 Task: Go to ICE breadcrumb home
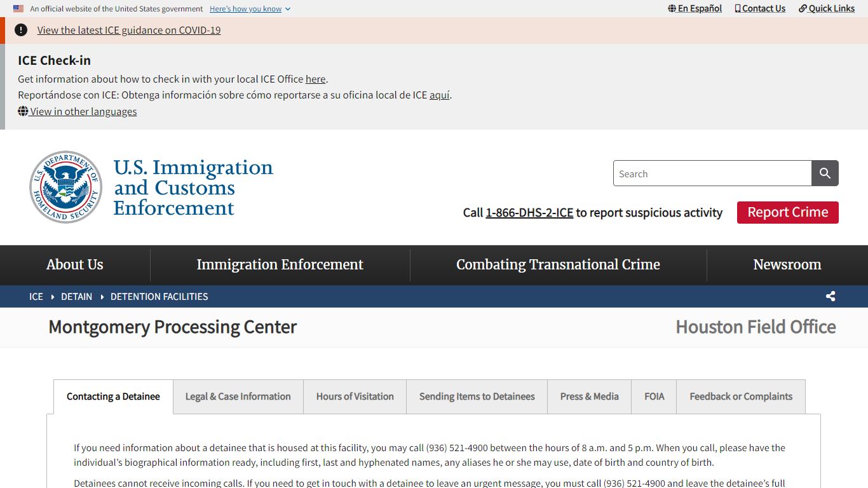[x=36, y=297]
